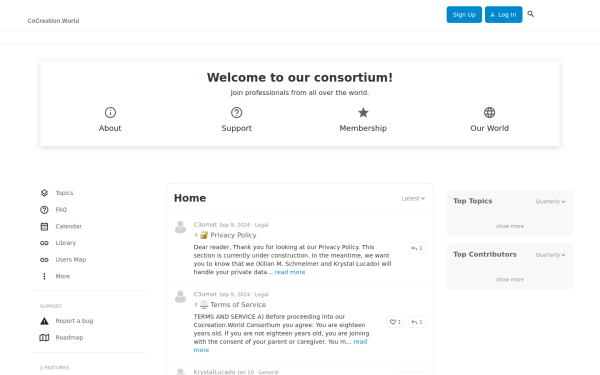Click the search magnifier icon
600x375 pixels.
tap(530, 14)
